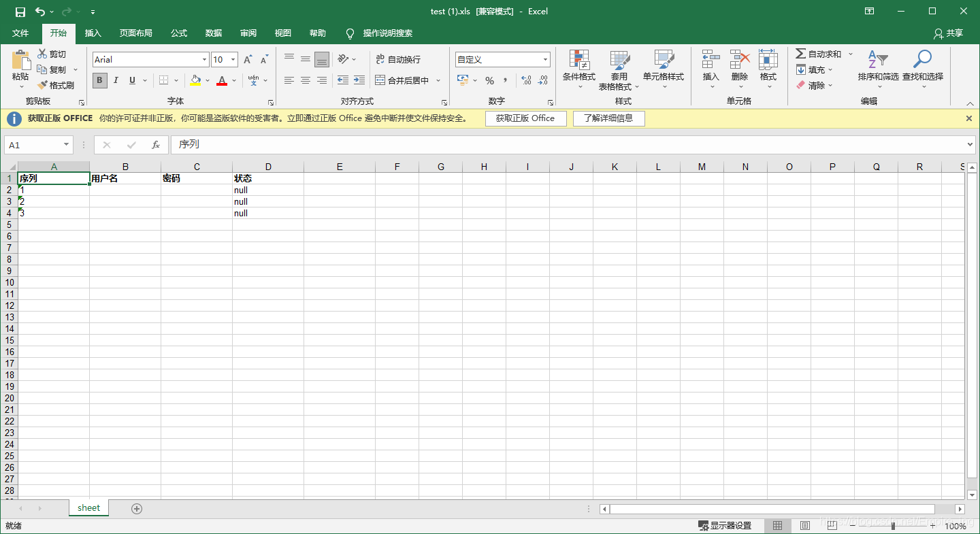
Task: Switch to the 插入 ribbon tab
Action: pyautogui.click(x=93, y=33)
